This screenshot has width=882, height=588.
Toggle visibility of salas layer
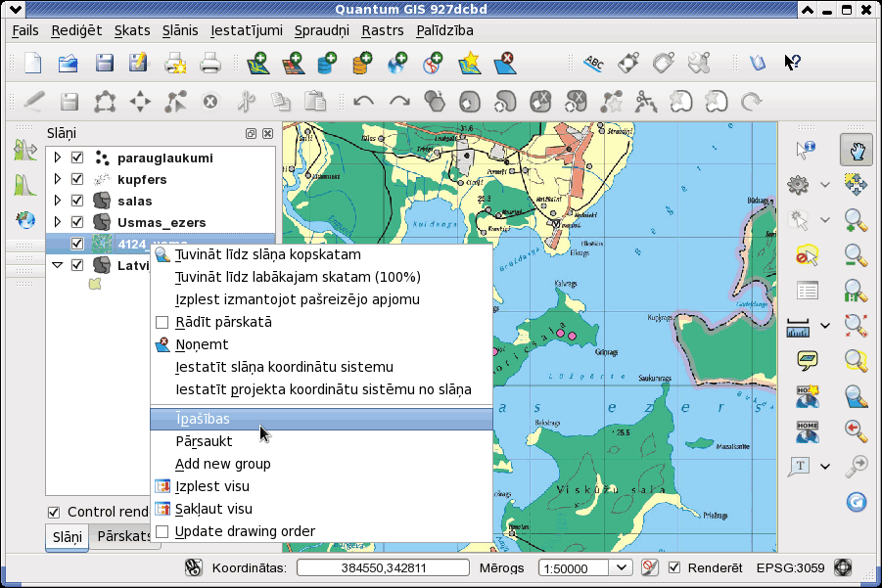77,201
